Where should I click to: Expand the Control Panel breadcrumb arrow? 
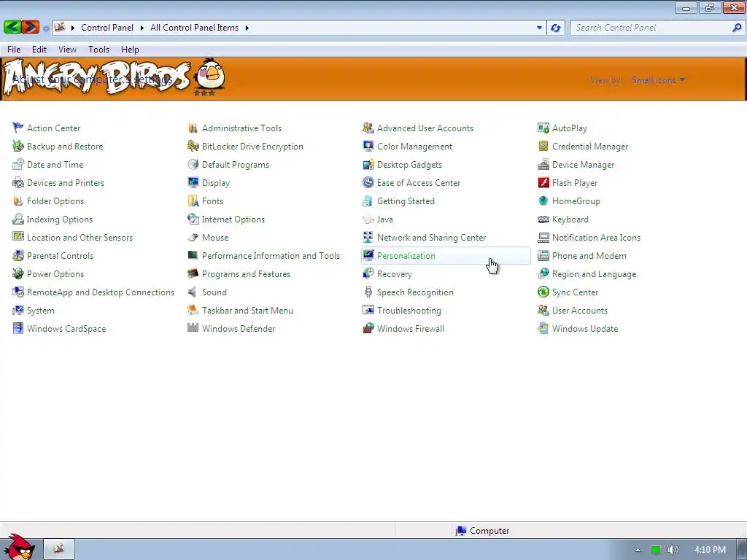pos(142,28)
